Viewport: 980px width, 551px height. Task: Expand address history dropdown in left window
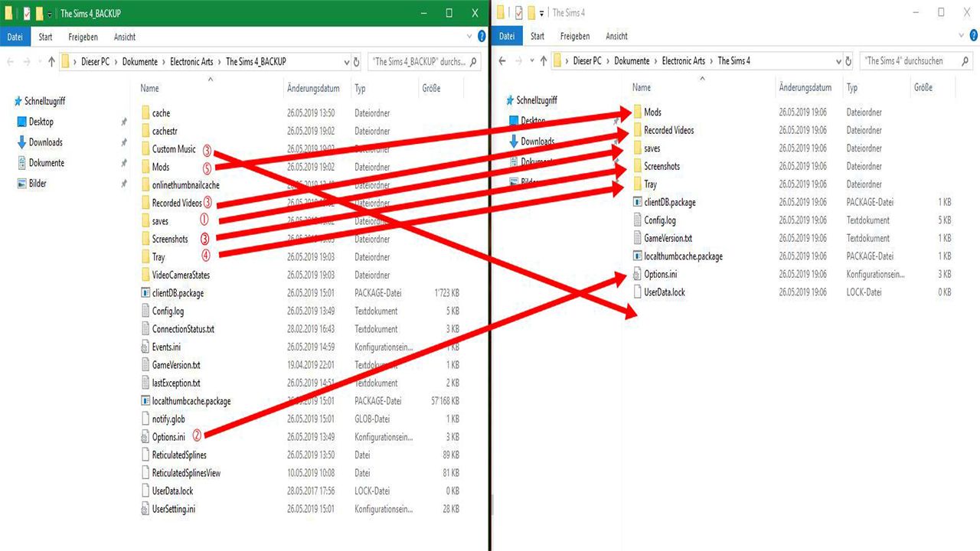(345, 62)
